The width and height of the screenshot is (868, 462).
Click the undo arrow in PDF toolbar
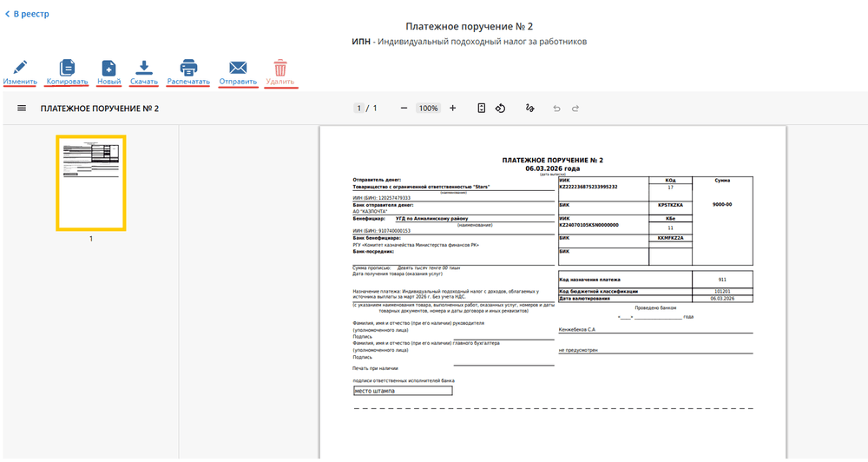[556, 109]
